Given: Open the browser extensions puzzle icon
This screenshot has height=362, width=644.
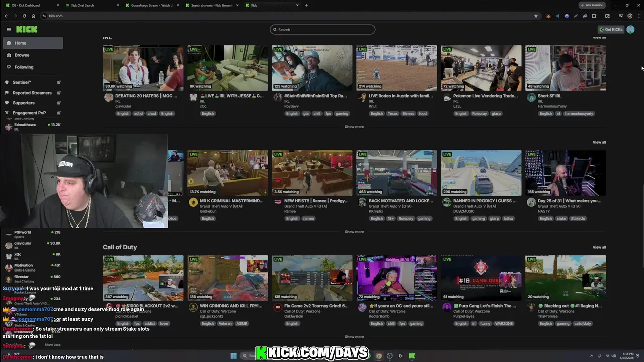Looking at the screenshot, I should [x=594, y=16].
